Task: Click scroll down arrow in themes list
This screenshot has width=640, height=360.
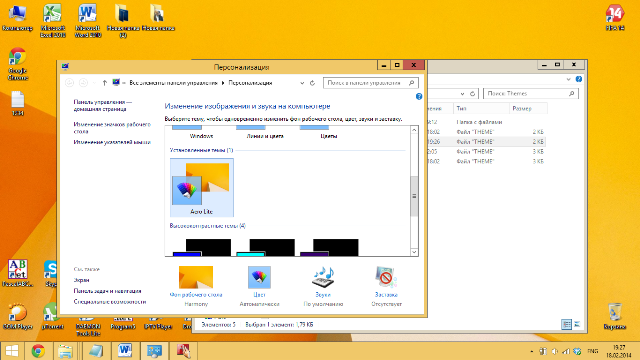Action: 414,252
